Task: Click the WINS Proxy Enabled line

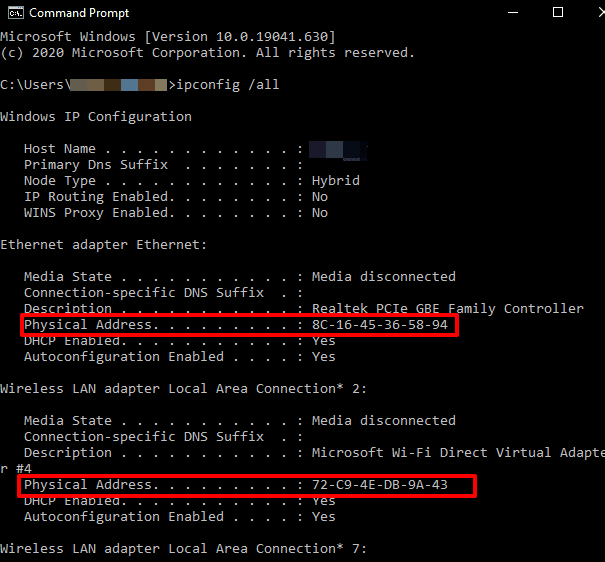Action: 175,213
